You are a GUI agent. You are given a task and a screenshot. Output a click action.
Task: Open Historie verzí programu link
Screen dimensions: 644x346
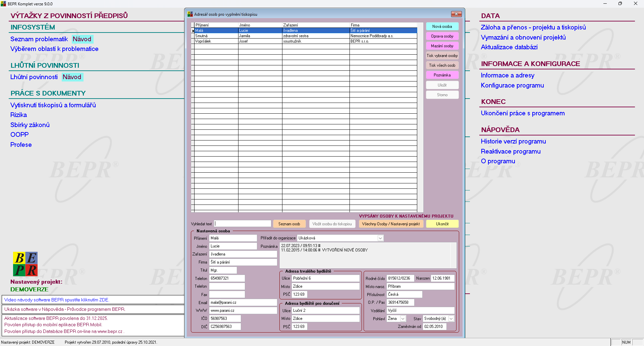tap(513, 141)
